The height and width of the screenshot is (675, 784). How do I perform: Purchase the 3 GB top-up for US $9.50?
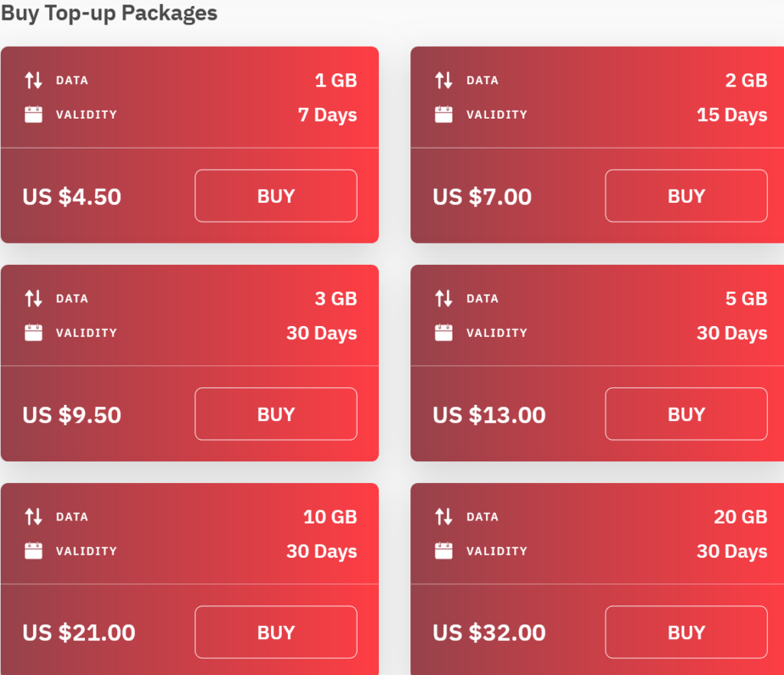tap(276, 414)
